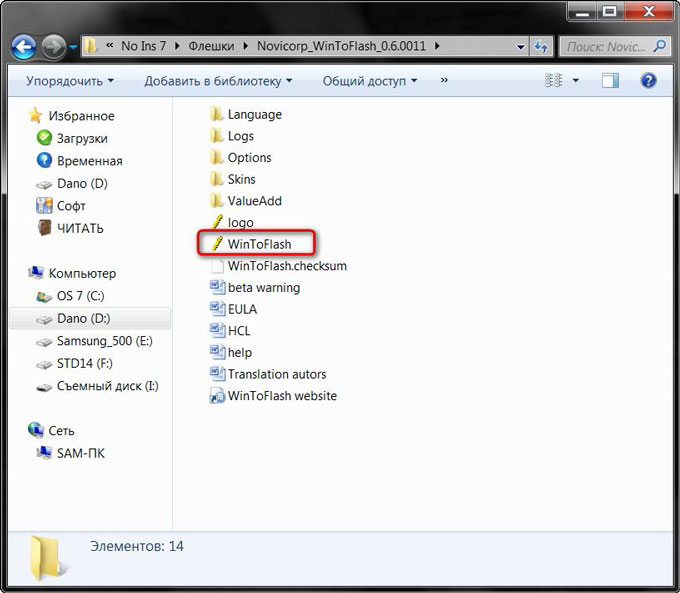This screenshot has height=593, width=680.
Task: Select 'WinToFlash.checksum' file icon
Action: 217,265
